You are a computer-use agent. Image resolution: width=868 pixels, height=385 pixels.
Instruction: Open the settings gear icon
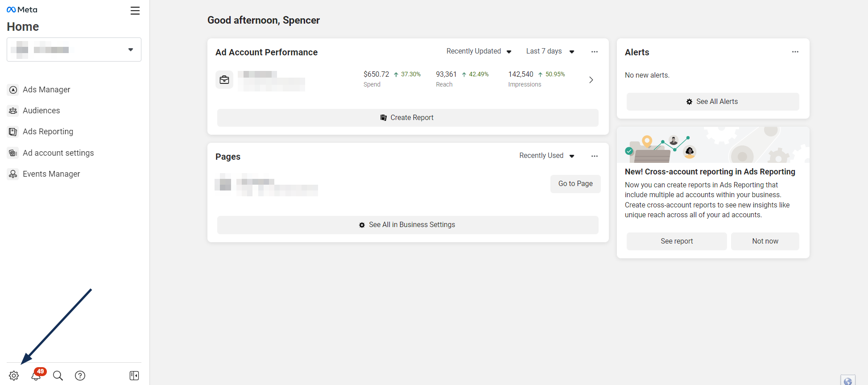click(14, 376)
